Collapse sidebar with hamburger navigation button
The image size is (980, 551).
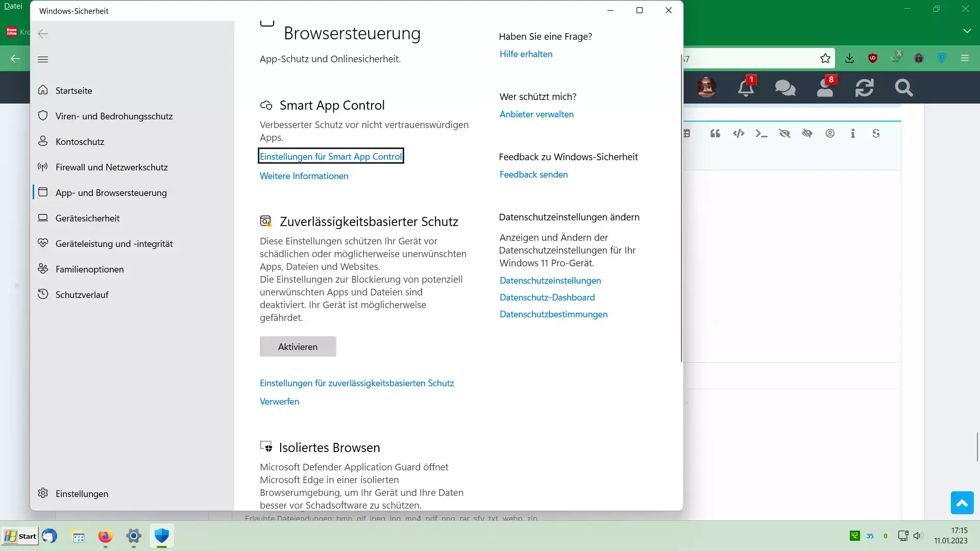point(43,59)
